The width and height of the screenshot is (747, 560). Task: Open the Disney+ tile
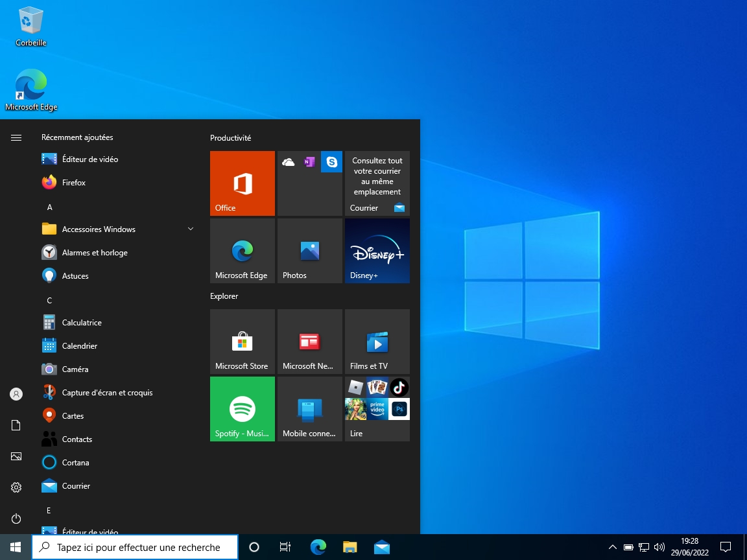[377, 250]
